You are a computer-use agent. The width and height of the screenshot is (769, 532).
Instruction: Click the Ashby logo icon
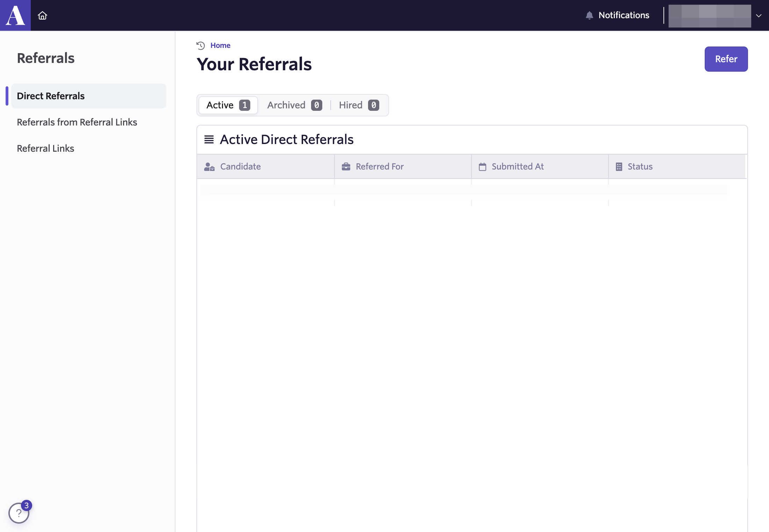point(15,15)
